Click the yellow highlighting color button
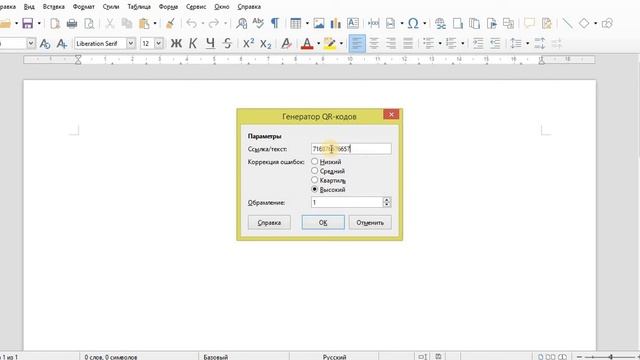Viewport: 640px width, 360px height. (329, 43)
